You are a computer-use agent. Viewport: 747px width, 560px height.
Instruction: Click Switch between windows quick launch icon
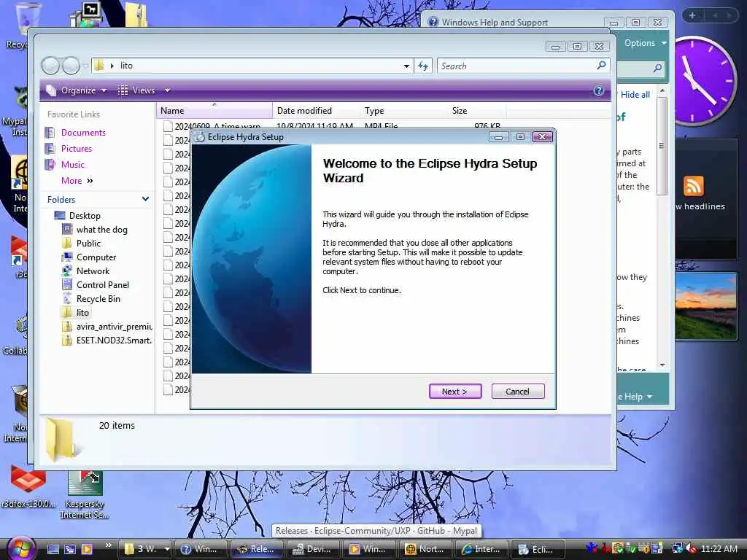click(70, 549)
